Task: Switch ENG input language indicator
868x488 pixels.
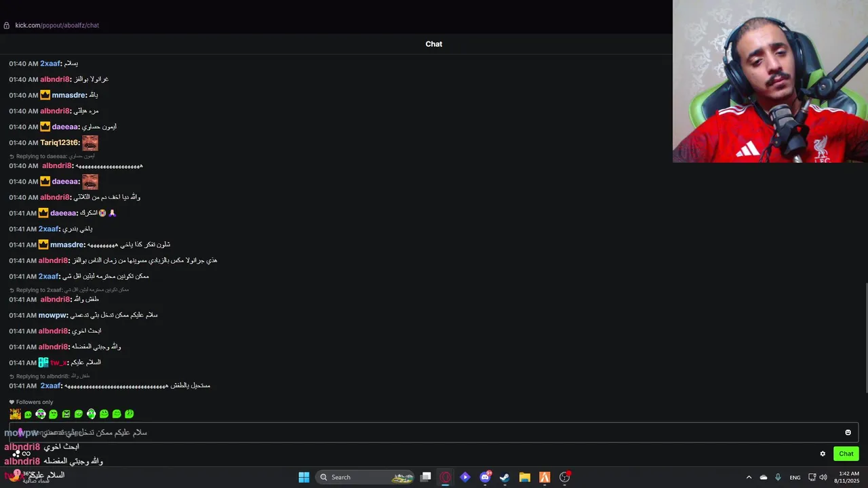Action: 795,477
